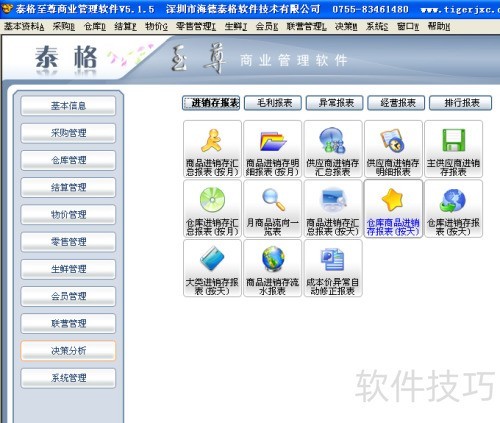Open the 决策M menu

[346, 27]
